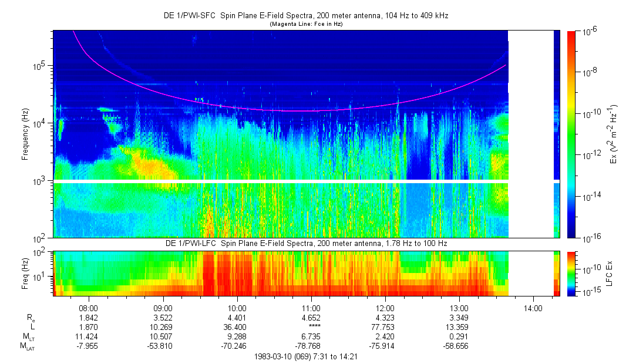The width and height of the screenshot is (636, 364).
Task: Click the "Magenta Line: Fce in Hz" subtitle
Action: pos(305,24)
